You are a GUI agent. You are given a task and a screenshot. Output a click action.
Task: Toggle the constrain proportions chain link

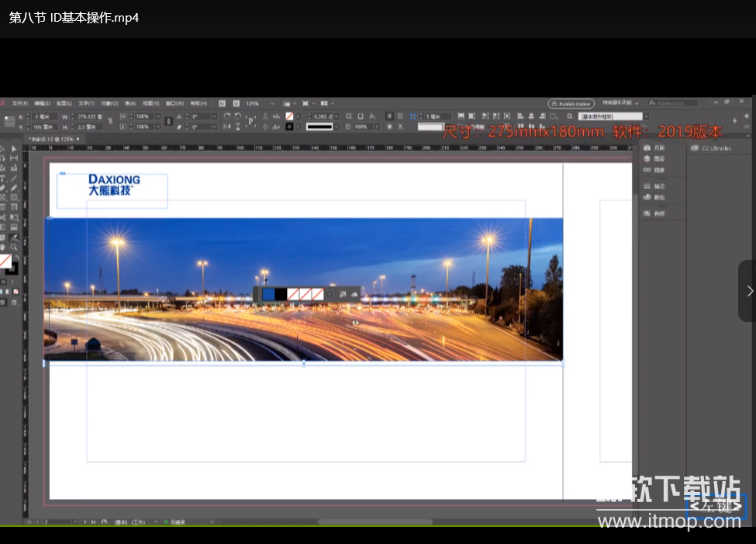coord(109,121)
